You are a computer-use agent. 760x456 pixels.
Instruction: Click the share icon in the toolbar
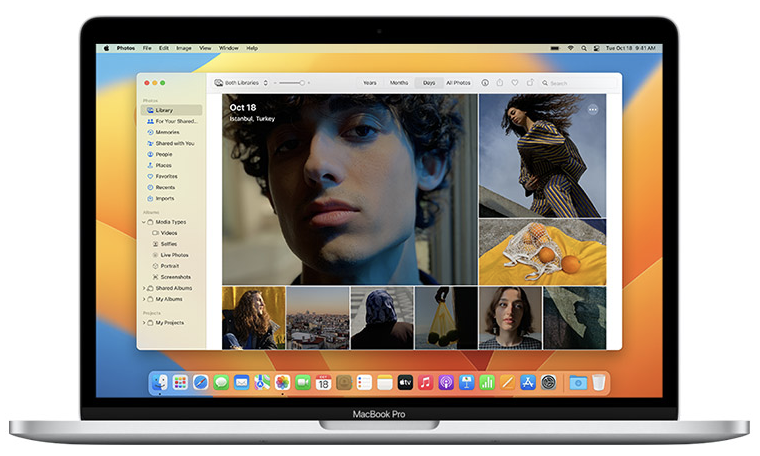[x=500, y=83]
